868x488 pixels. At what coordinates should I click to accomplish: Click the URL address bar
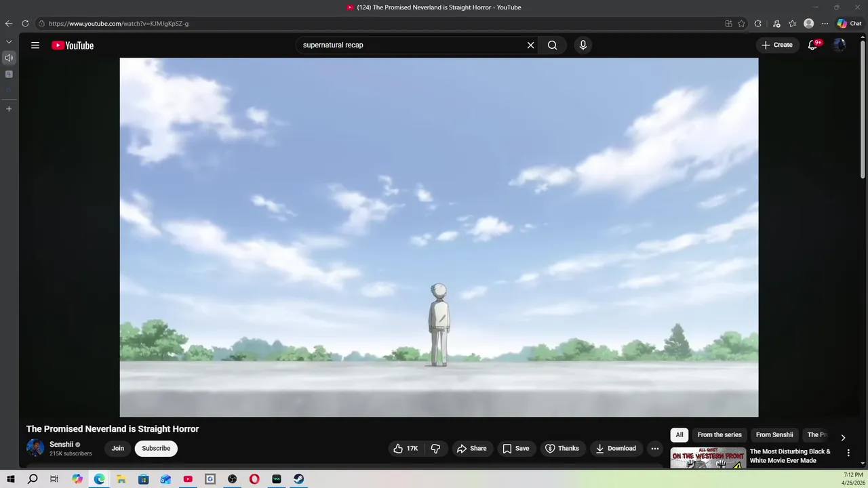380,24
